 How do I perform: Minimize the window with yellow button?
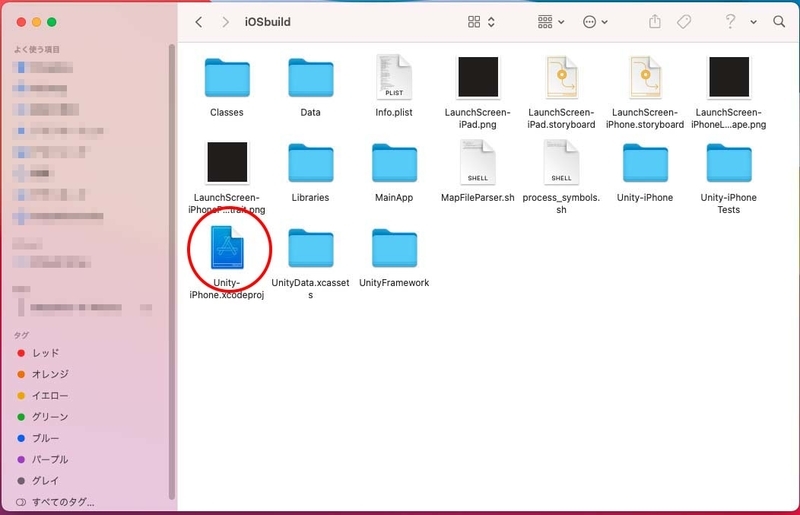pyautogui.click(x=37, y=22)
